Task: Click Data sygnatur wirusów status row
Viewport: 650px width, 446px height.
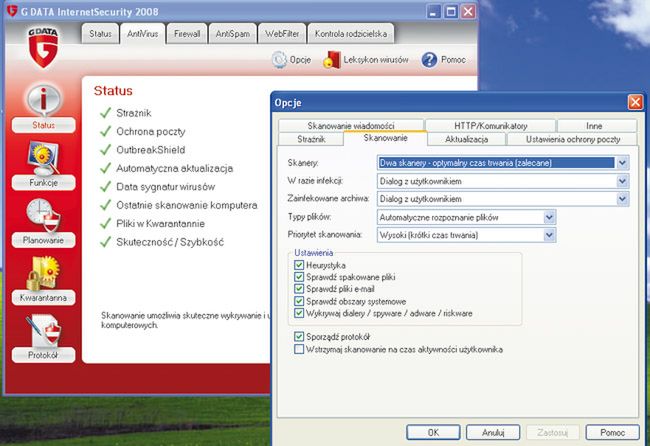Action: pos(158,187)
